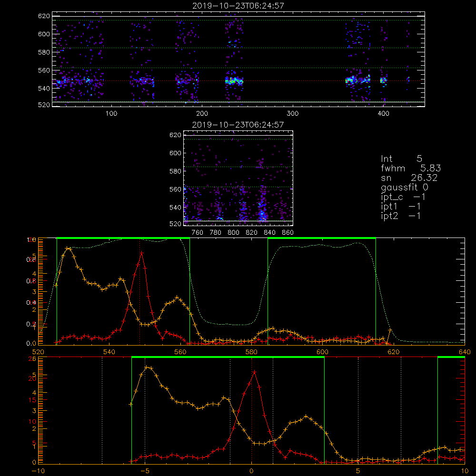Click x-axis label -10 of bottom plot
Viewport: 476px width, 476px height.
pyautogui.click(x=38, y=471)
